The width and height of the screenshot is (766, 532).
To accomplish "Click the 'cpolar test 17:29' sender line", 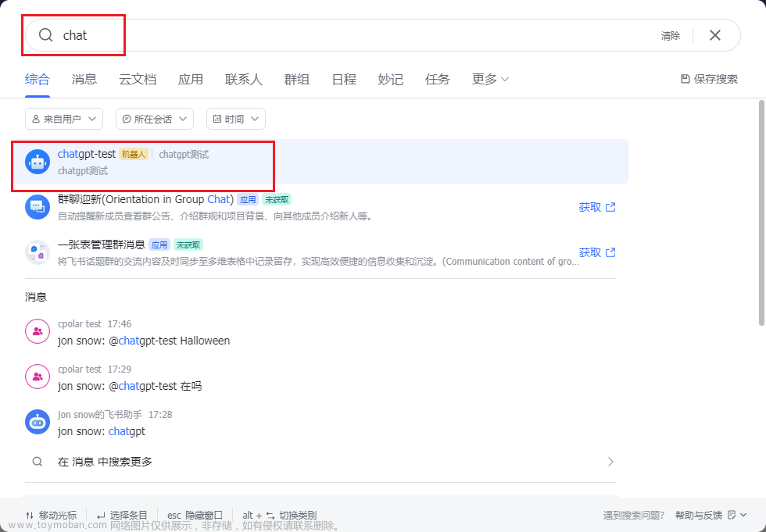I will tap(95, 369).
